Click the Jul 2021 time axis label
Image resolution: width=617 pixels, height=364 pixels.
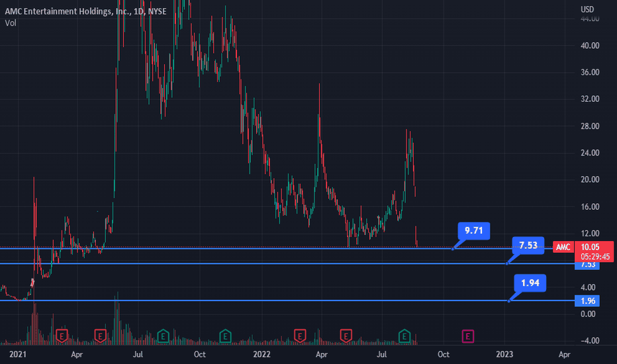coord(138,355)
